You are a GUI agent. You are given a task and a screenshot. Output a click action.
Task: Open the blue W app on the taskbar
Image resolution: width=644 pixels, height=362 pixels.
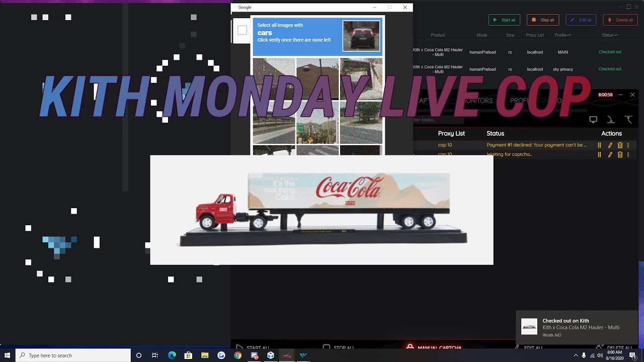(x=303, y=355)
